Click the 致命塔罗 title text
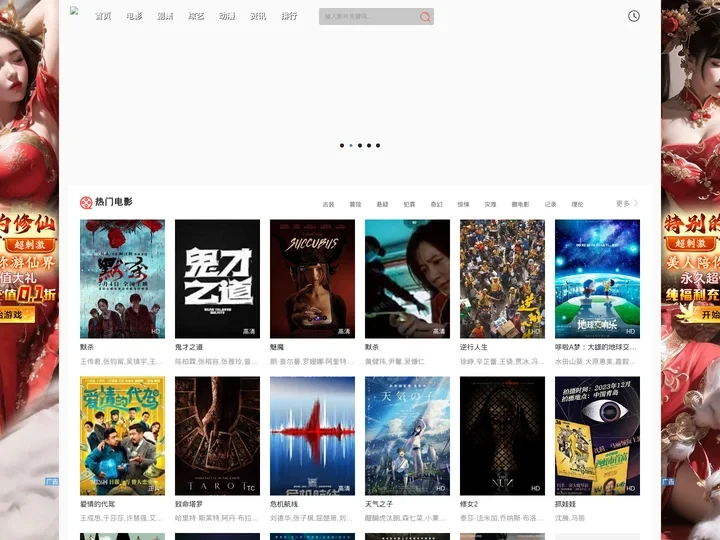 (x=189, y=504)
